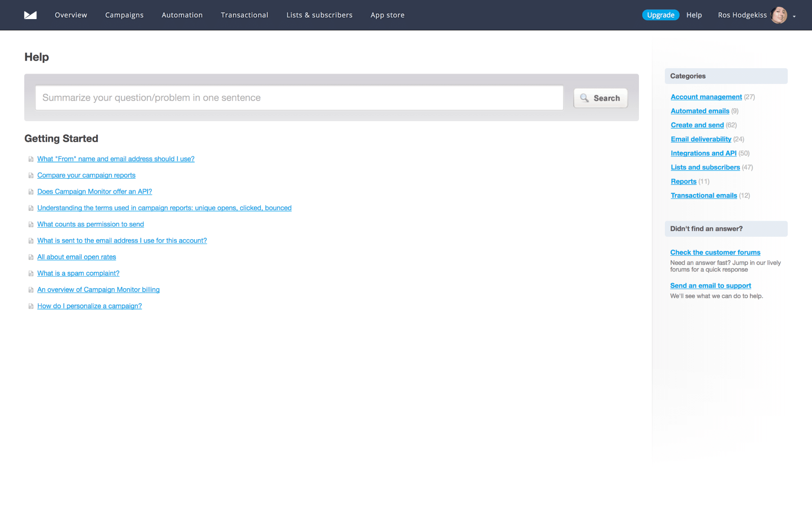Open 'Does Campaign Monitor offer an API?'
This screenshot has height=527, width=812.
click(x=95, y=191)
